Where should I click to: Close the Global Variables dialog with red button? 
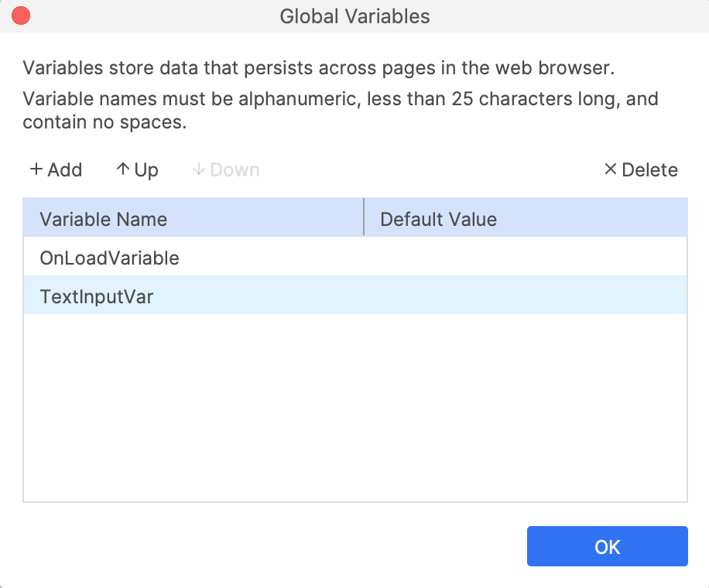[21, 15]
